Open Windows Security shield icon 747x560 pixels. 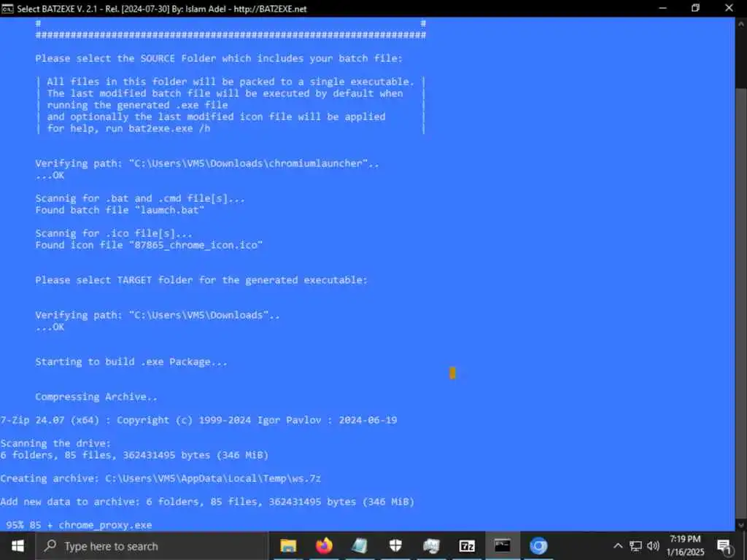click(x=395, y=545)
